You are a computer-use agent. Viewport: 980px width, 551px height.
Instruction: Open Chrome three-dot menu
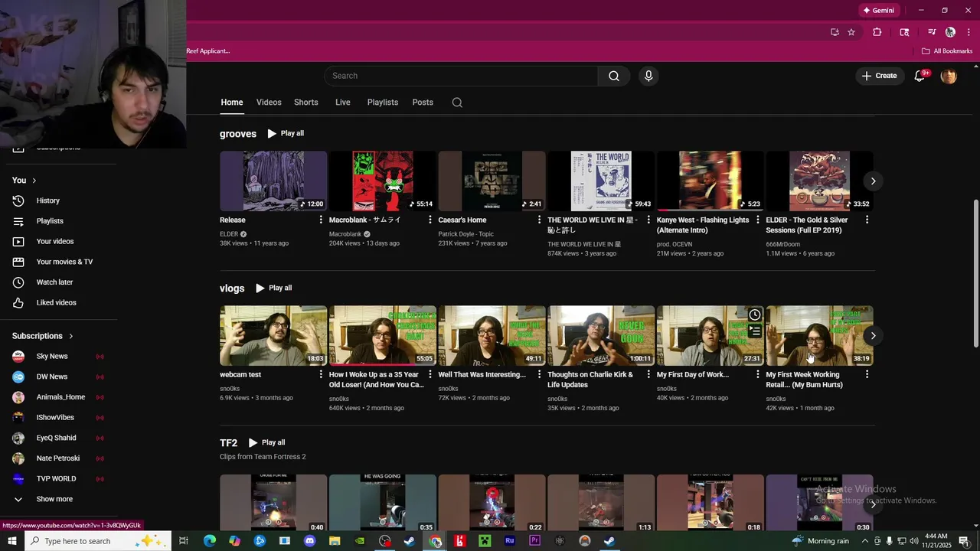[969, 32]
